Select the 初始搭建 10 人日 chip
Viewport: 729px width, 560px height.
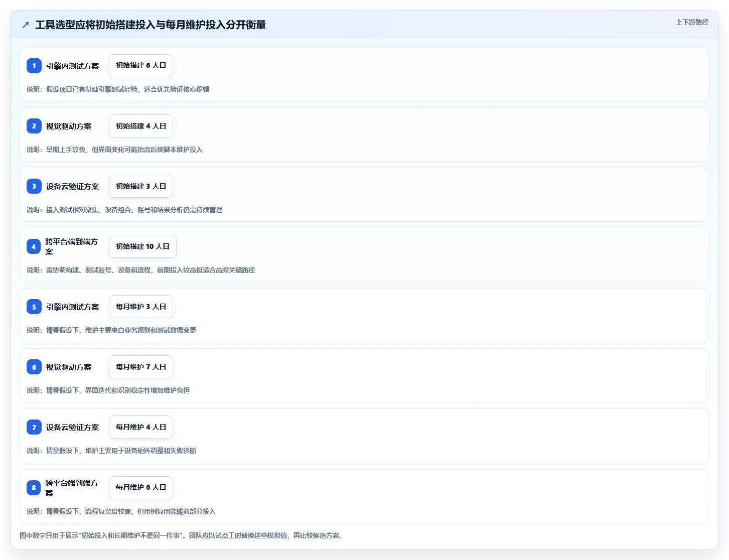(x=142, y=246)
